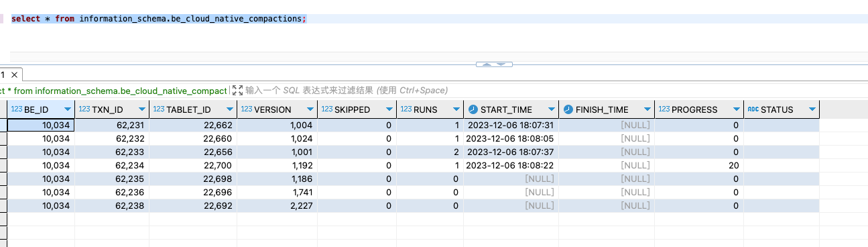868x247 pixels.
Task: Select TXN_ID cell 62,238
Action: point(111,205)
